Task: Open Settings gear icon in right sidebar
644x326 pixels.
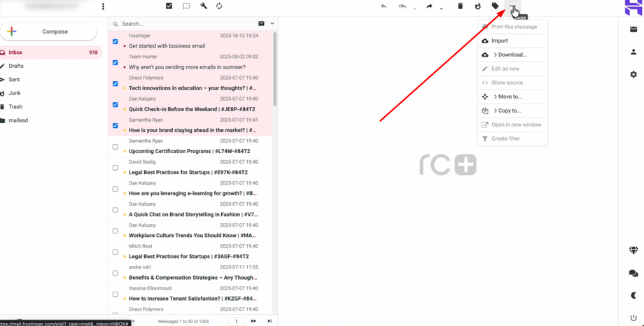Action: [x=633, y=74]
